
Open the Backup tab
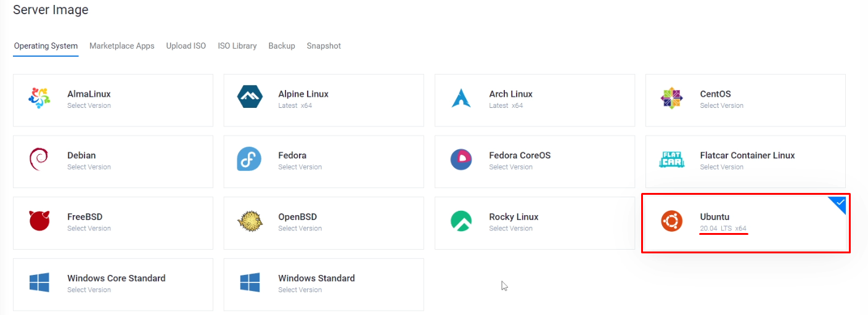(282, 46)
